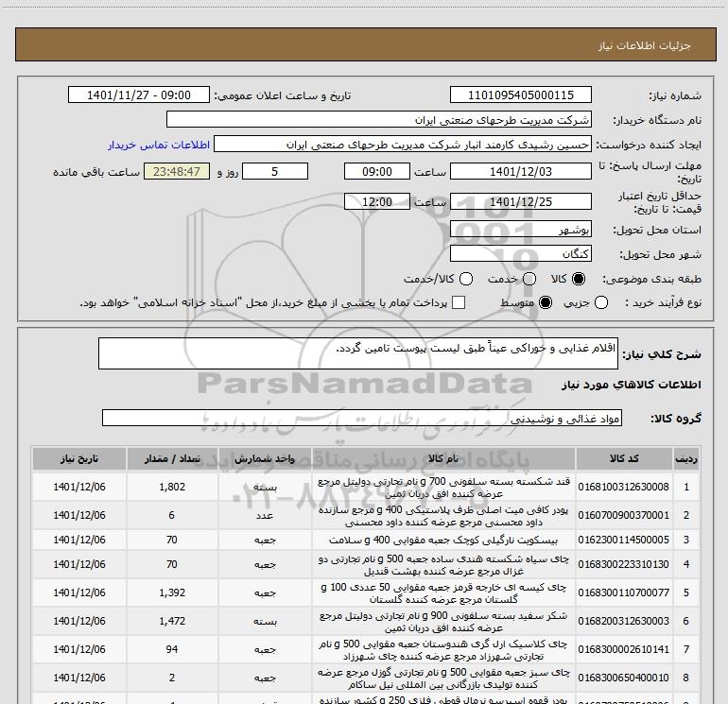Viewport: 728px width, 704px height.
Task: Click the request creator حسین رشیدی field
Action: tap(403, 145)
